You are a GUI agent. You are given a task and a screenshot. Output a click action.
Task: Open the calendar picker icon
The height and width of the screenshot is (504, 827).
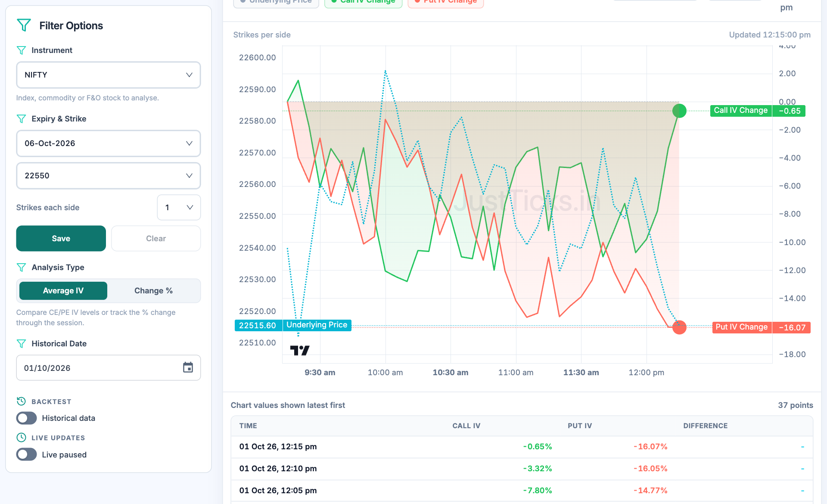188,367
